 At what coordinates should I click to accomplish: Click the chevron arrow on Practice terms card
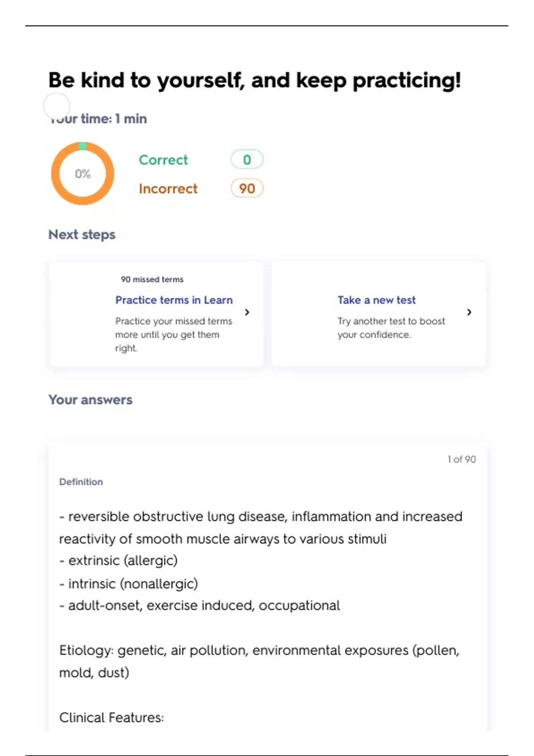coord(247,312)
